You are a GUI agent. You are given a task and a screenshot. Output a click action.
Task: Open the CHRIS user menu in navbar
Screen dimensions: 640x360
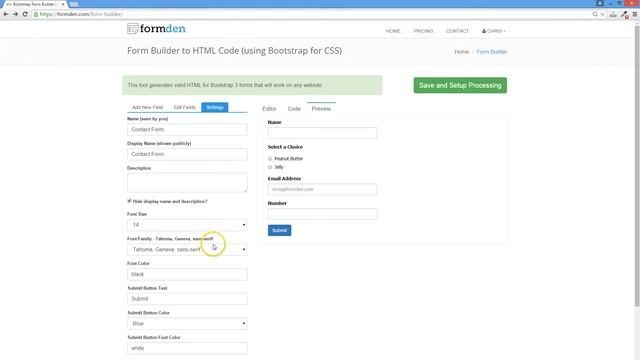493,31
